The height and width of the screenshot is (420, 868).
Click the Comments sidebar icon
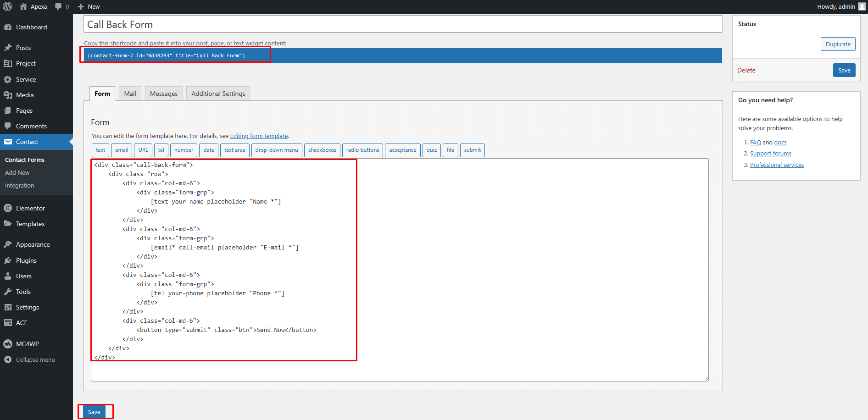pos(8,126)
